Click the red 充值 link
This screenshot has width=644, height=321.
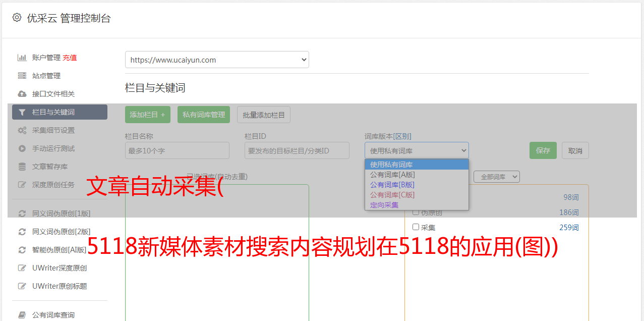[70, 58]
